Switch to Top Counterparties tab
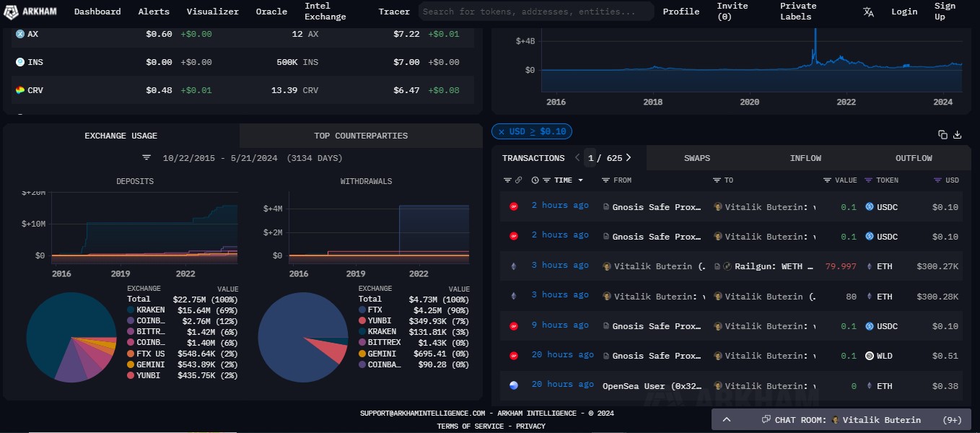The image size is (980, 433). click(361, 136)
